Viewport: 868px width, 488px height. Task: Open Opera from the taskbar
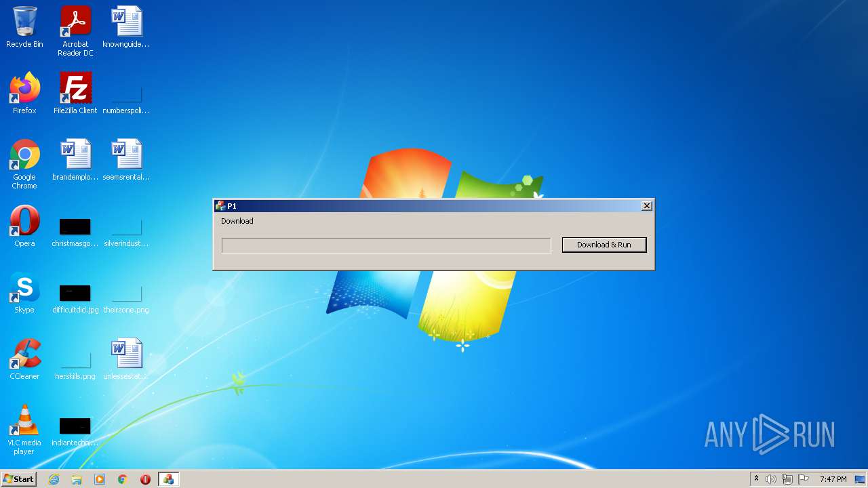(x=145, y=479)
